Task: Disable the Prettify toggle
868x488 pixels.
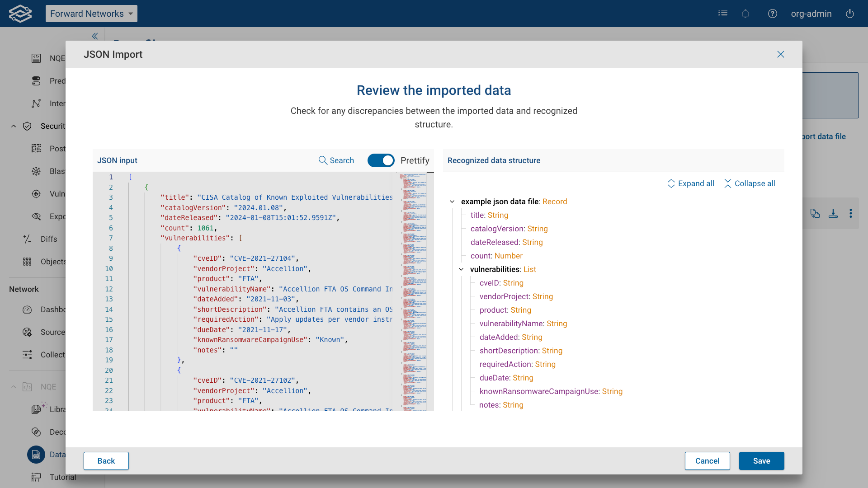Action: [381, 160]
